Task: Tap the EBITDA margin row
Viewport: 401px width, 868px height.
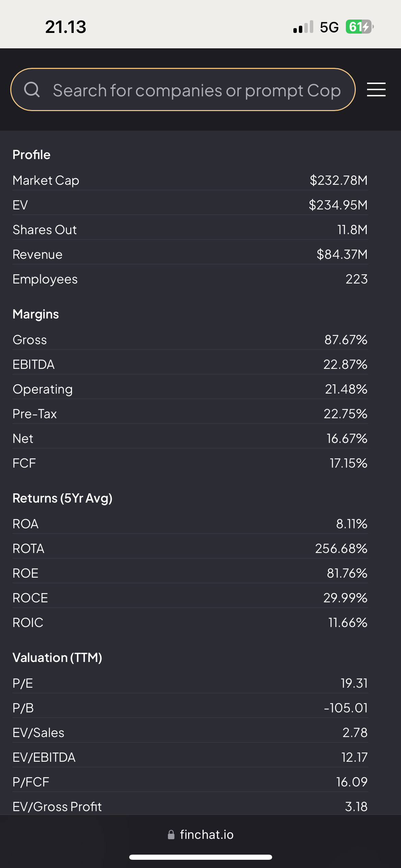Action: (x=190, y=364)
